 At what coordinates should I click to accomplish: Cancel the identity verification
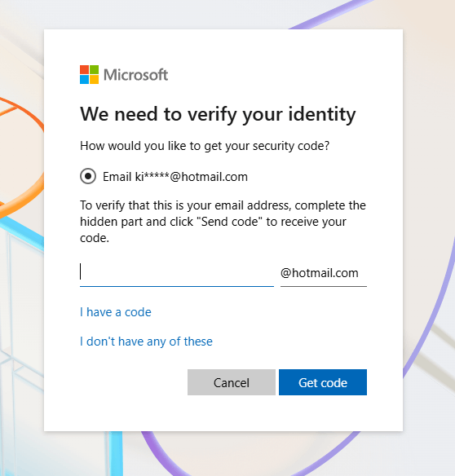tap(232, 382)
